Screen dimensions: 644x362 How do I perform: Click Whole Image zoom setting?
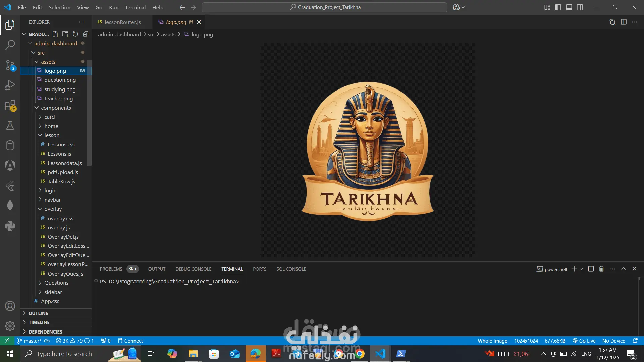492,341
